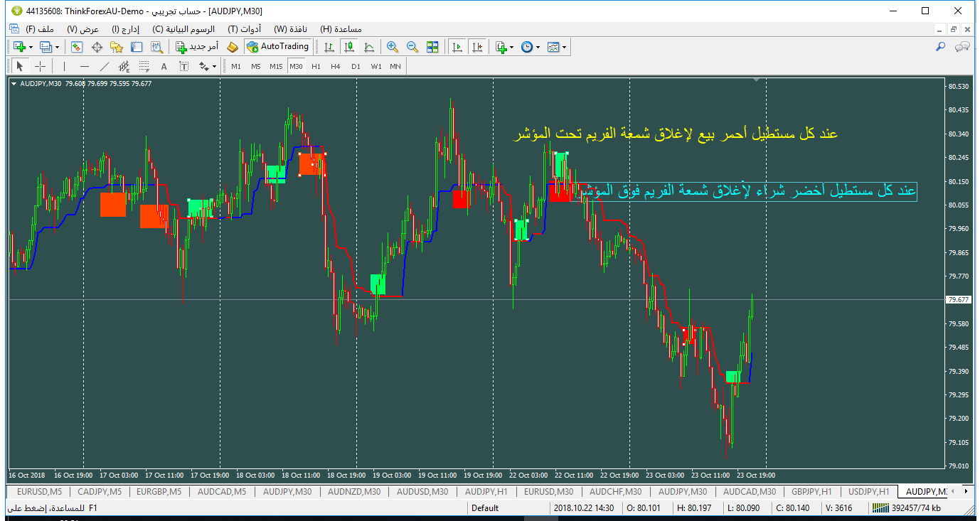Screen dimensions: 980x521
Task: Tile chart windows icon
Action: coord(432,47)
